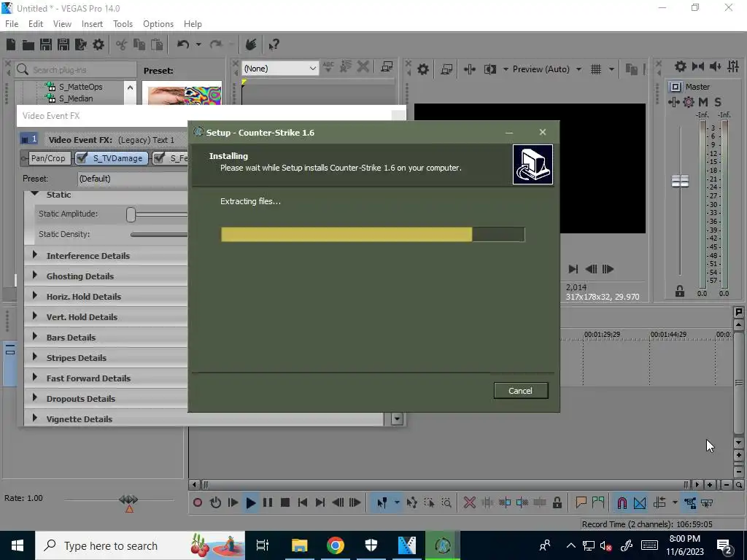Open the Master FX icon

point(673,102)
